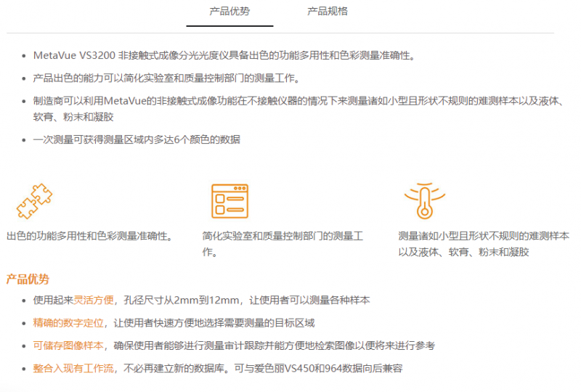This screenshot has width=581, height=392.
Task: Click caption 简化实验室和质量控制部门的测量工作
Action: tap(283, 244)
